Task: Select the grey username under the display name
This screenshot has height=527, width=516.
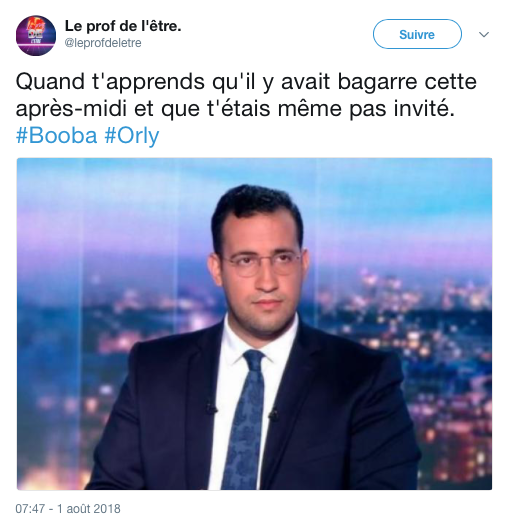Action: coord(103,43)
